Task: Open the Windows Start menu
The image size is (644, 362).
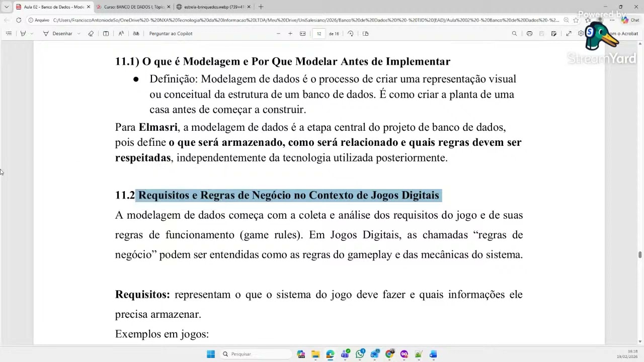Action: pos(211,354)
